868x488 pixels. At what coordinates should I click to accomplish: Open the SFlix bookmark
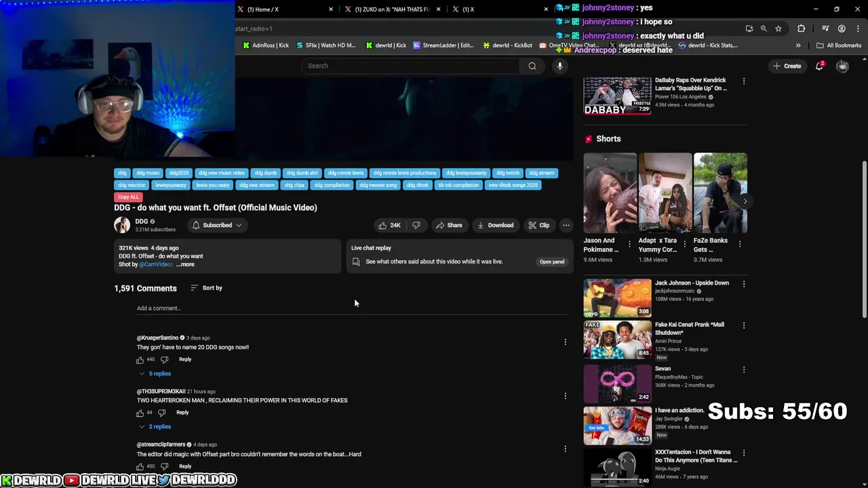(325, 45)
